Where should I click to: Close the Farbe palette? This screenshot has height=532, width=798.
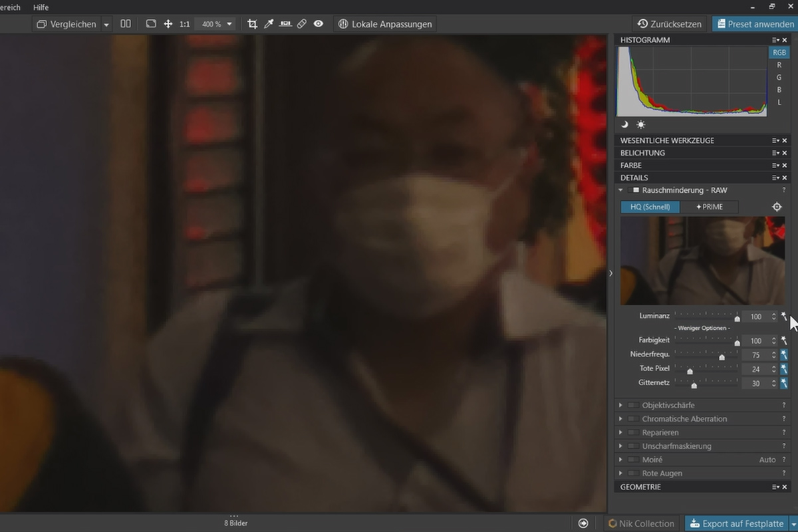tap(785, 165)
